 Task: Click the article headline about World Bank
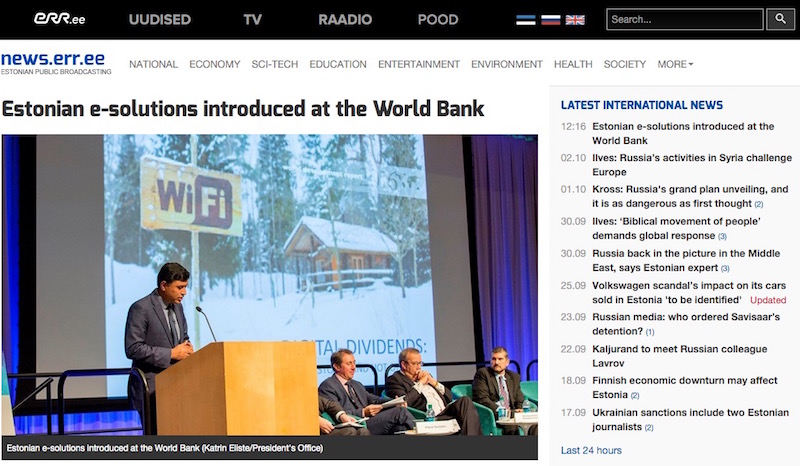243,109
